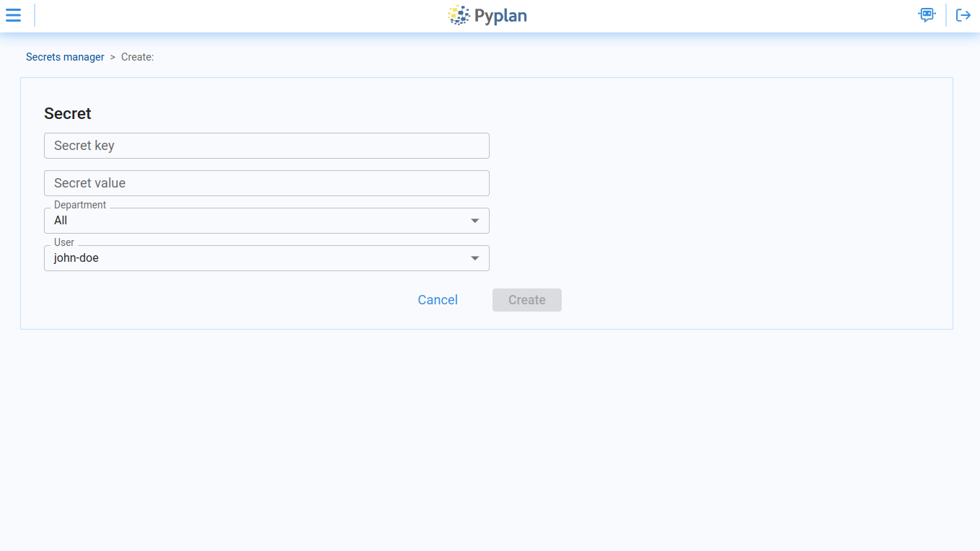Viewport: 980px width, 551px height.
Task: Expand the Department selector showing All
Action: (267, 221)
